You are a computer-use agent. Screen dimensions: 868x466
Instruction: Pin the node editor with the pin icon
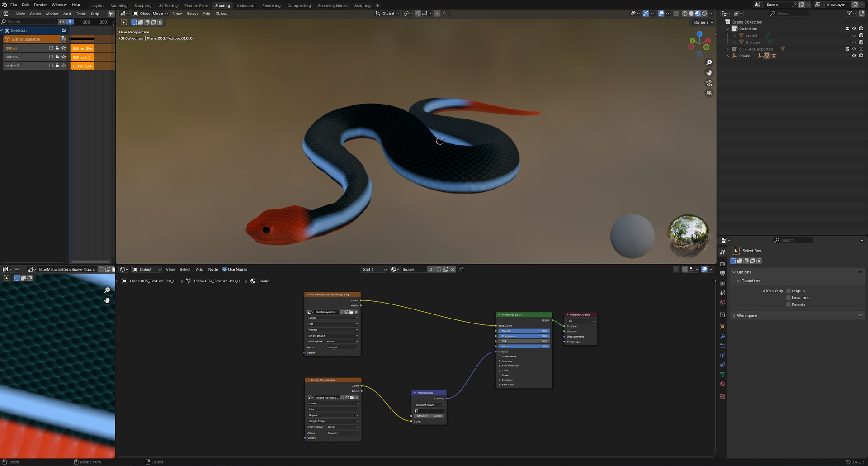coord(461,270)
